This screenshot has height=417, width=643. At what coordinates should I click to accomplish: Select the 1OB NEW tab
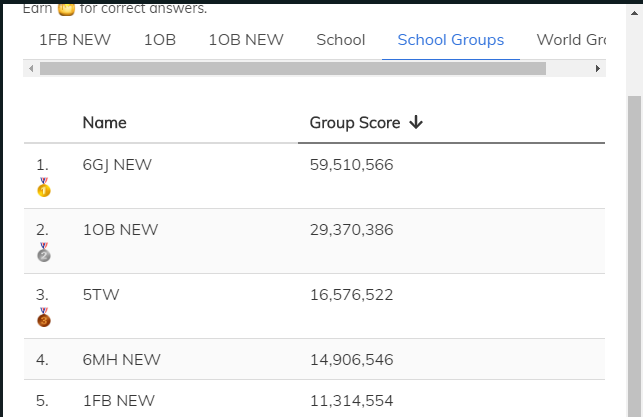coord(246,40)
